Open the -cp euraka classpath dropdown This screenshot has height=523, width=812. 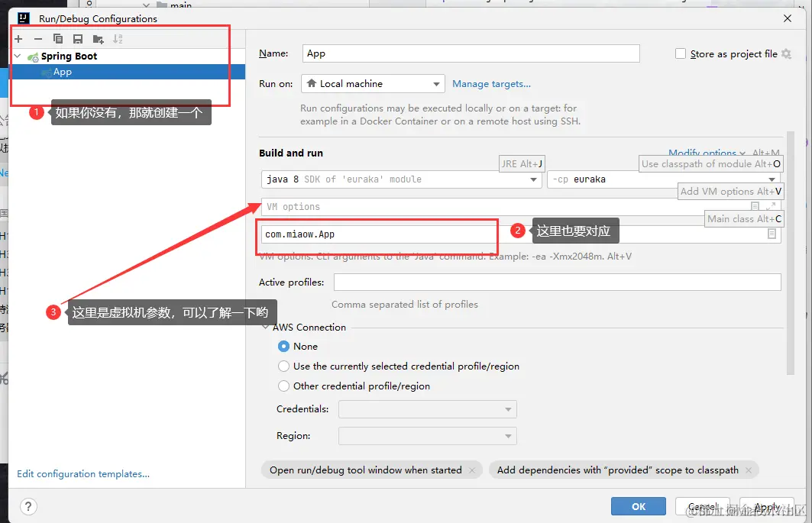pos(664,179)
